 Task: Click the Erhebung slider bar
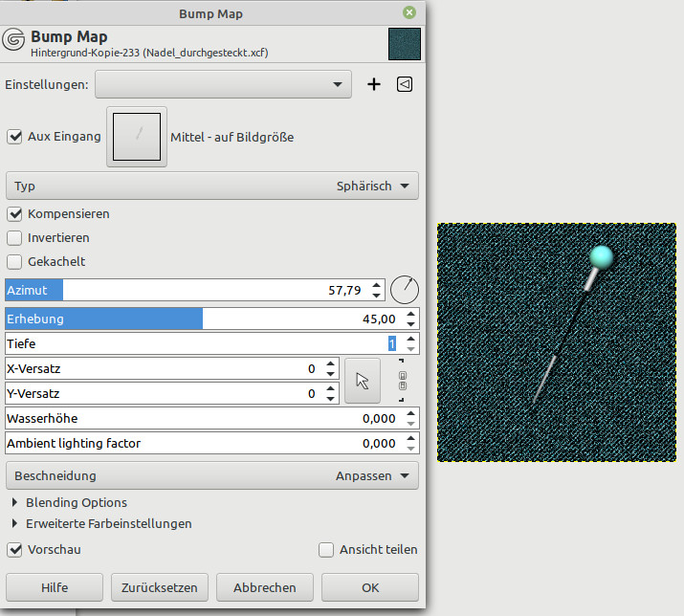pyautogui.click(x=191, y=319)
